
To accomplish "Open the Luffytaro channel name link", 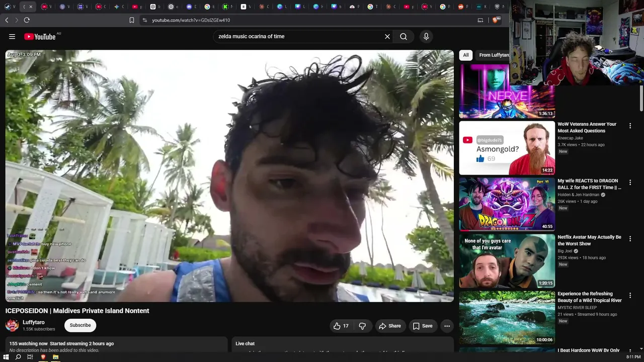I will 34,322.
